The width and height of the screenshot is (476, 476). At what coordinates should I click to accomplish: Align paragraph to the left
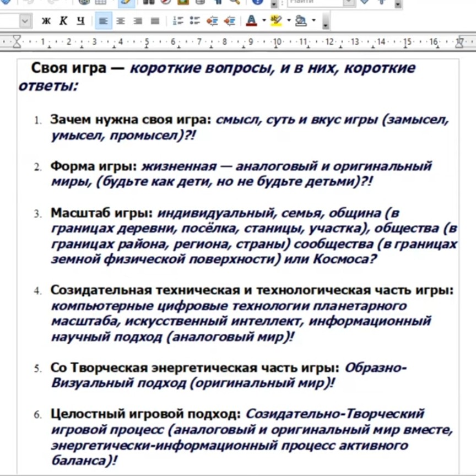pyautogui.click(x=104, y=20)
